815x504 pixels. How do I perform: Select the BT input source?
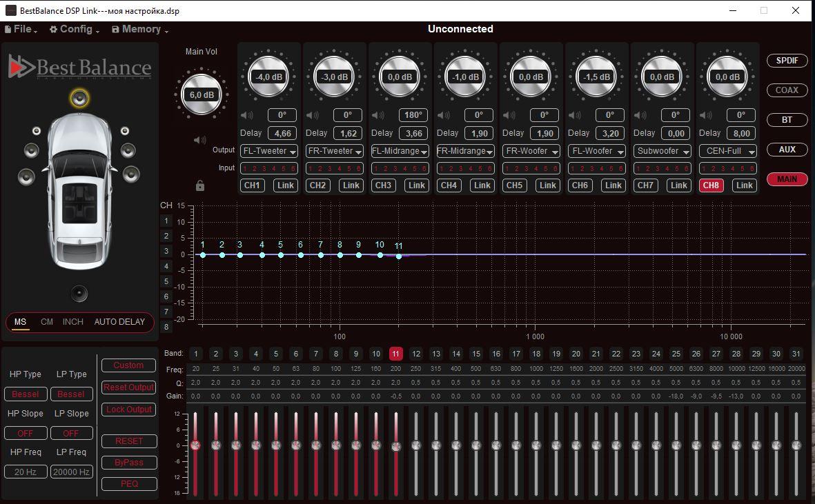pos(787,120)
